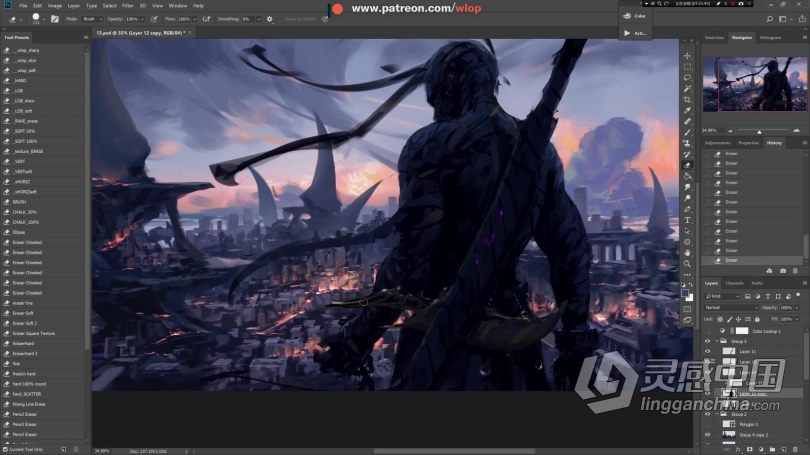
Task: Open the collapsed Actions panel button
Action: pyautogui.click(x=635, y=33)
